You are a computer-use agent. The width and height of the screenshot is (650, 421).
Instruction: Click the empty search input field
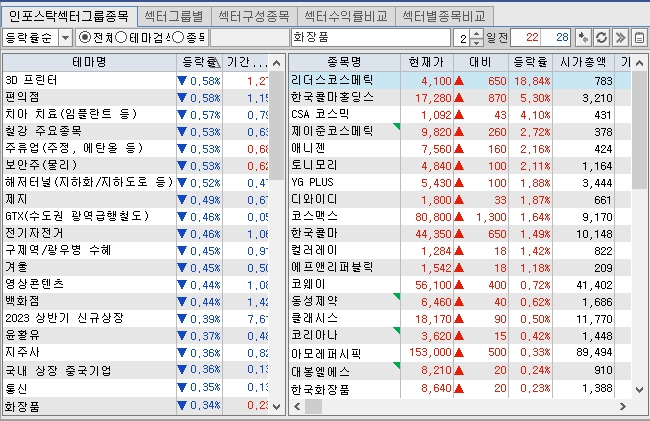coord(250,38)
